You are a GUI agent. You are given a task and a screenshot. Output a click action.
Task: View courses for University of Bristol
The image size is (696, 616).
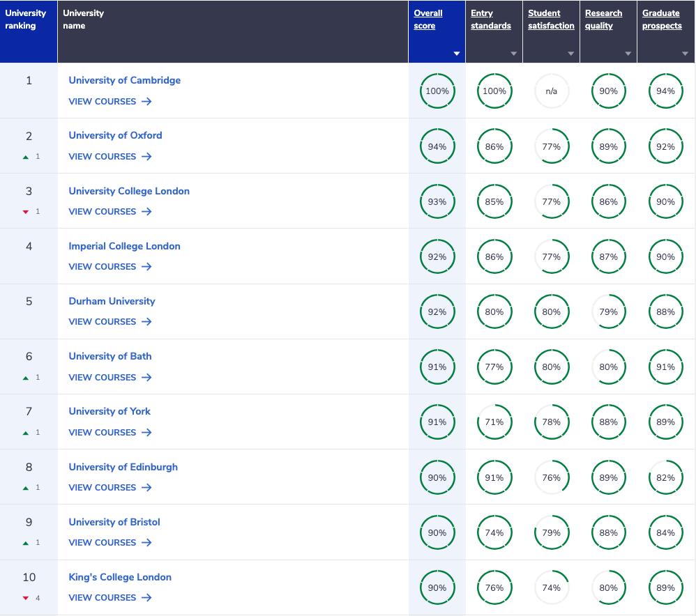(x=110, y=542)
